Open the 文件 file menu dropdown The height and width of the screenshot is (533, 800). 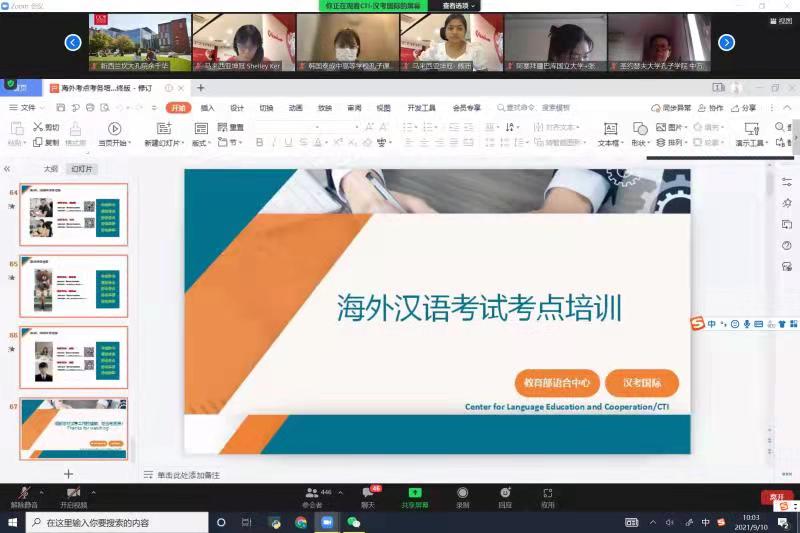[x=28, y=108]
